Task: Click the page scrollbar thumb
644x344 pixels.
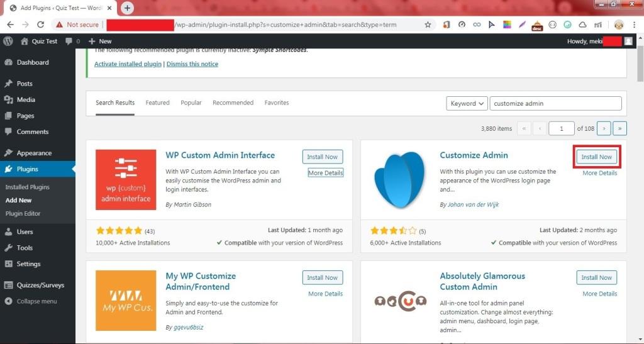Action: tap(640, 62)
